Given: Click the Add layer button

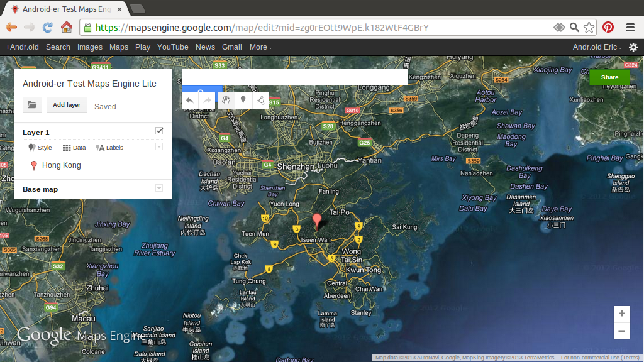Looking at the screenshot, I should click(x=66, y=104).
